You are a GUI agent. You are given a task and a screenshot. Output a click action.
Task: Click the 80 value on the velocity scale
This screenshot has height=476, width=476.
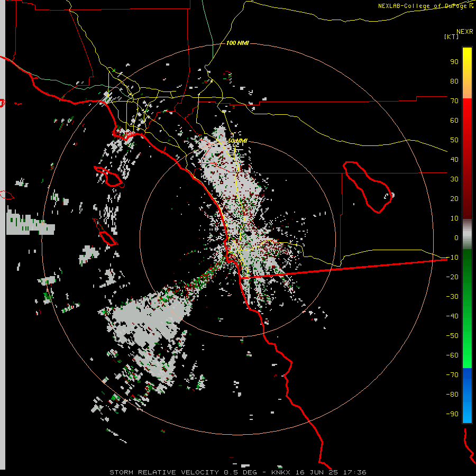[x=454, y=81]
